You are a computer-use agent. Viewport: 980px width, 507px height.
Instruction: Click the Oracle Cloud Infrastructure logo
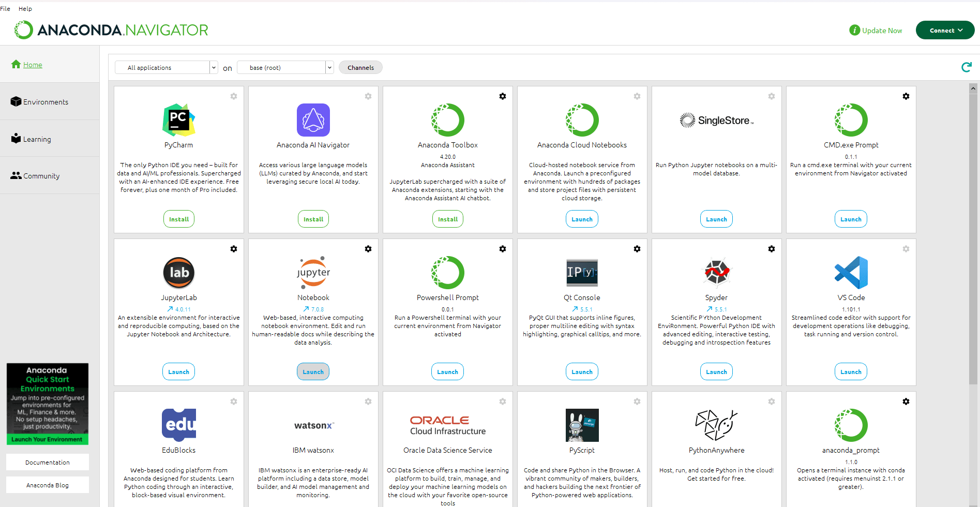(448, 425)
